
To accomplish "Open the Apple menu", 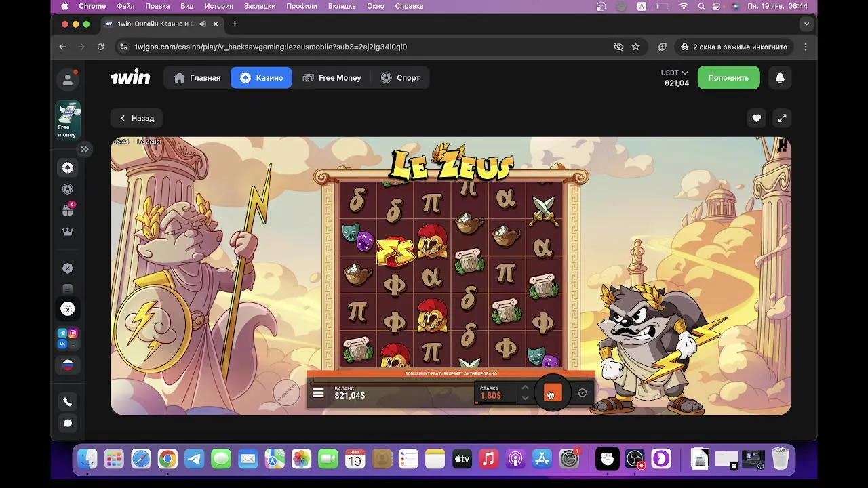I will pyautogui.click(x=64, y=6).
